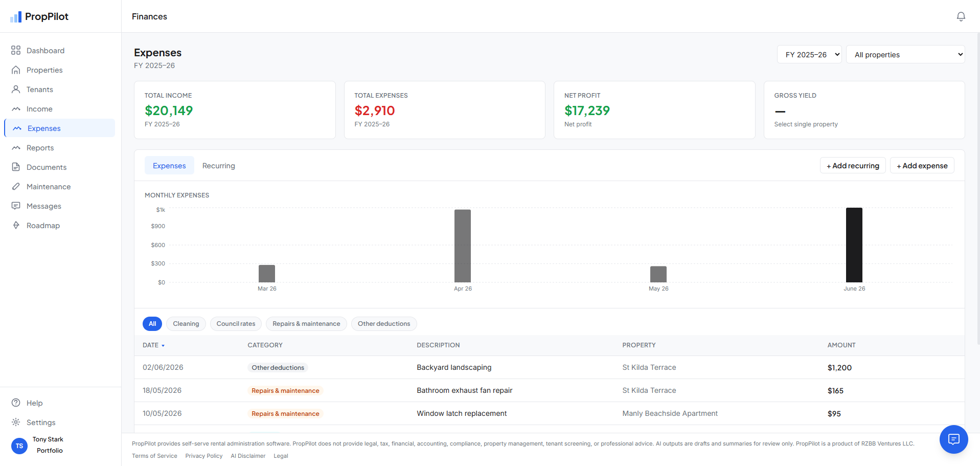Click the Tenants person icon
Image resolution: width=980 pixels, height=466 pixels.
tap(16, 89)
